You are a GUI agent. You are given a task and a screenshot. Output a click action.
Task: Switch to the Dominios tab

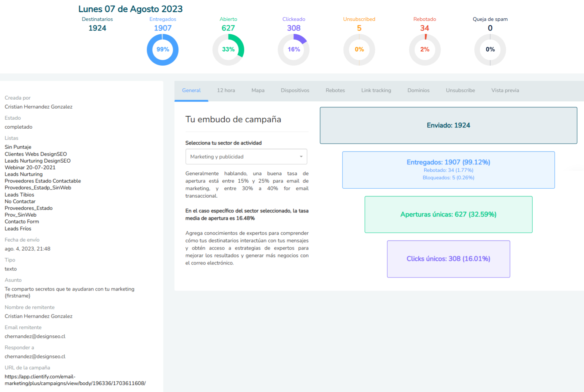(418, 90)
